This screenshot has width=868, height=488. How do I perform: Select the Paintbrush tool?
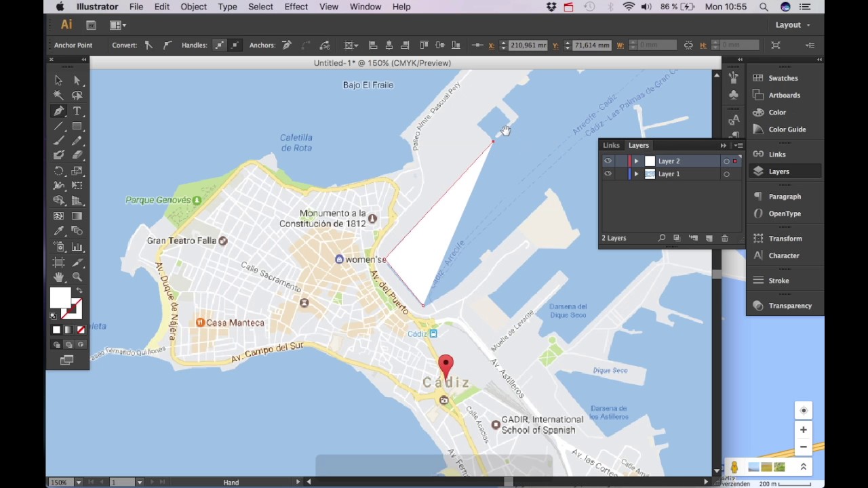(59, 141)
